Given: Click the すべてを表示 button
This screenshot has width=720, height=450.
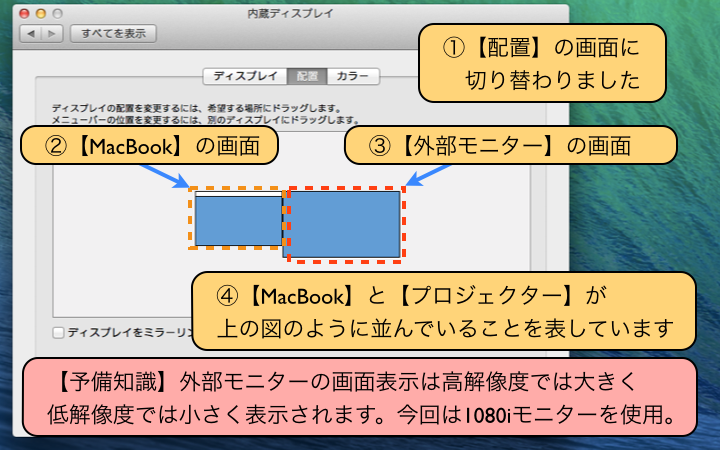Looking at the screenshot, I should [x=113, y=34].
